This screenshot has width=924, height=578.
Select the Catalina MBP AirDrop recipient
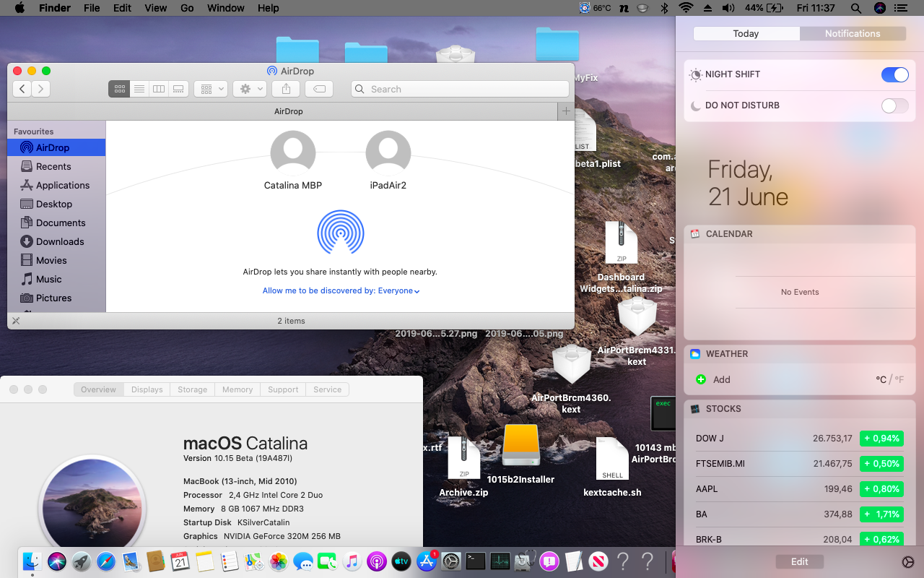point(293,160)
